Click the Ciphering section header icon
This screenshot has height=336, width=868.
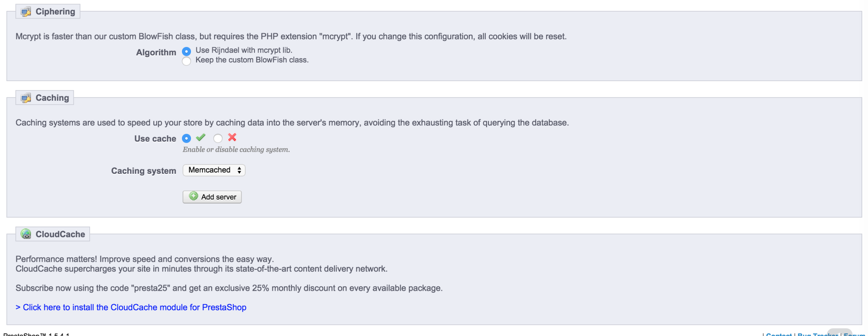26,12
